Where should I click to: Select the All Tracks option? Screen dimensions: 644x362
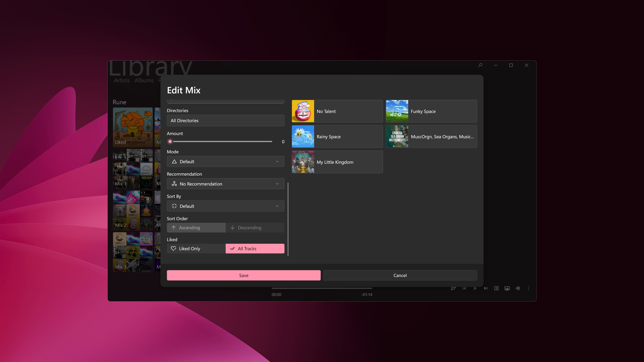tap(255, 249)
